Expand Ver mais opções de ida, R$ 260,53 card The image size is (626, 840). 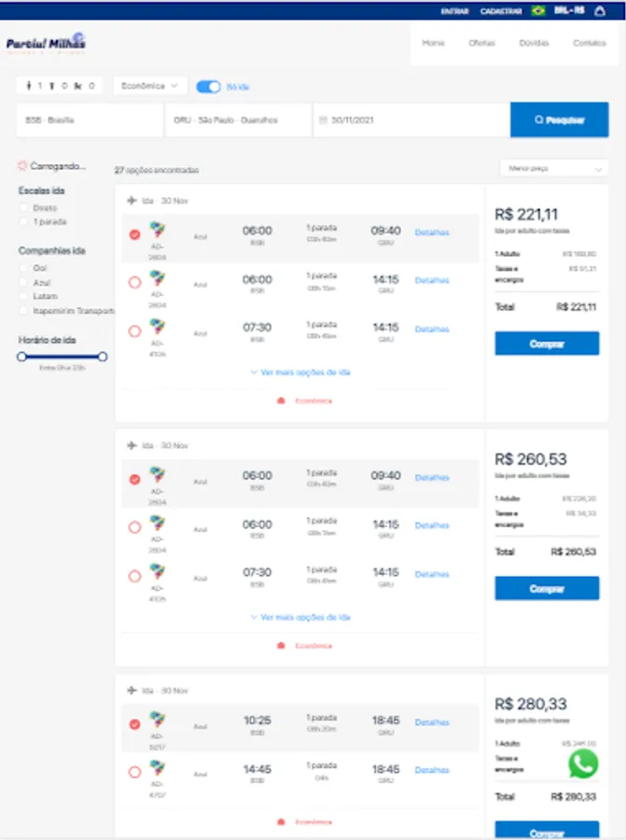point(300,617)
